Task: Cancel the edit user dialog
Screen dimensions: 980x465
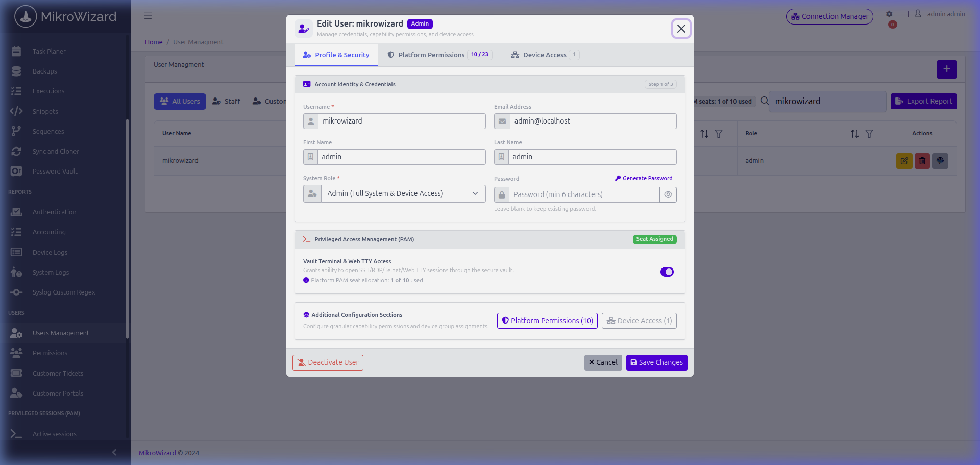Action: tap(603, 363)
